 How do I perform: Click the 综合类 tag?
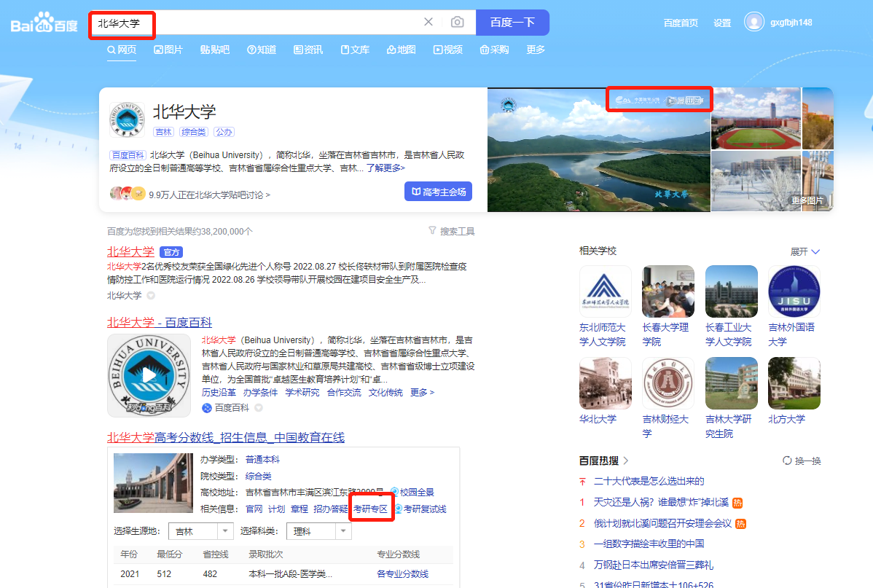[194, 132]
